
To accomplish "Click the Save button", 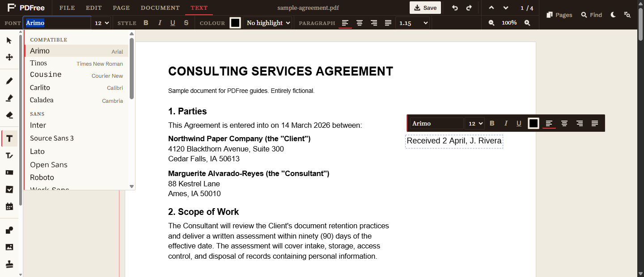I will coord(425,8).
